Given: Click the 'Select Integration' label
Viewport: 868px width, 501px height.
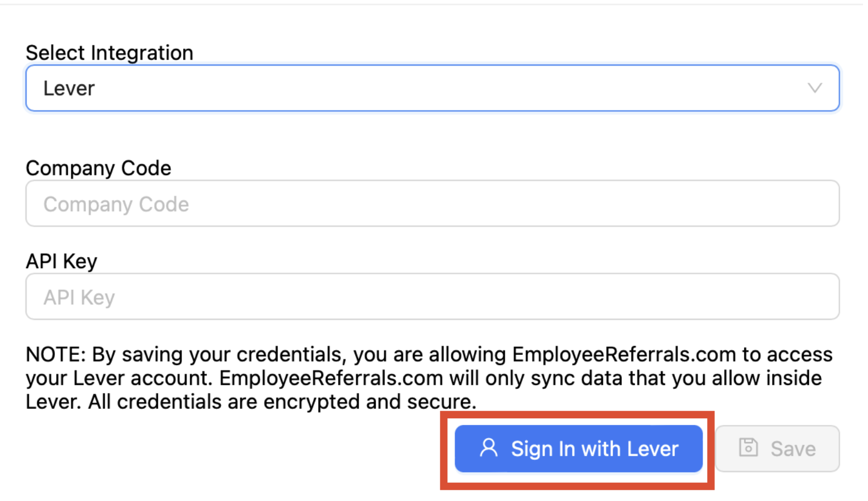Looking at the screenshot, I should [109, 52].
